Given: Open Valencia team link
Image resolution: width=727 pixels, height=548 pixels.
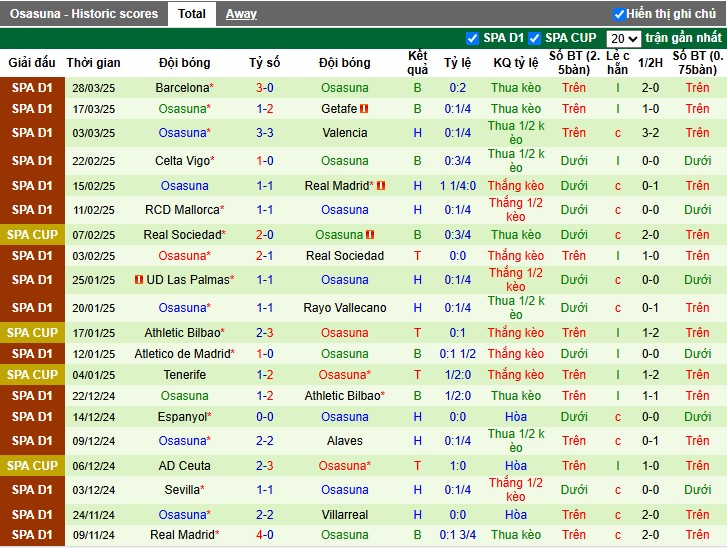Looking at the screenshot, I should 344,133.
